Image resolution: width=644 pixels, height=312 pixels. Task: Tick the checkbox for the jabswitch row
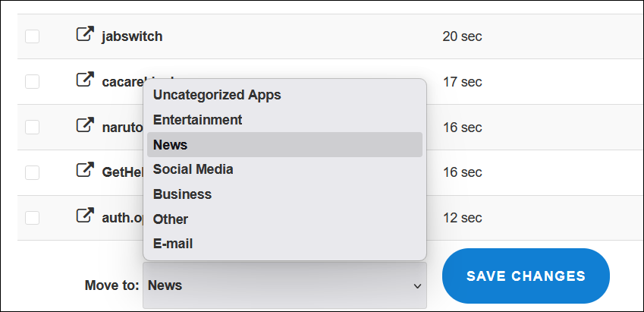click(32, 36)
